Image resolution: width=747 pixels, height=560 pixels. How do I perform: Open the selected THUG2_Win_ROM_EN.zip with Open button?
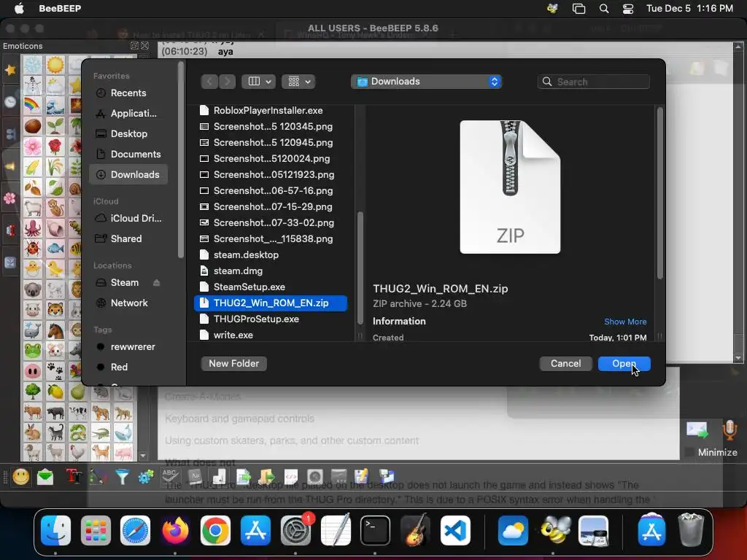[624, 363]
